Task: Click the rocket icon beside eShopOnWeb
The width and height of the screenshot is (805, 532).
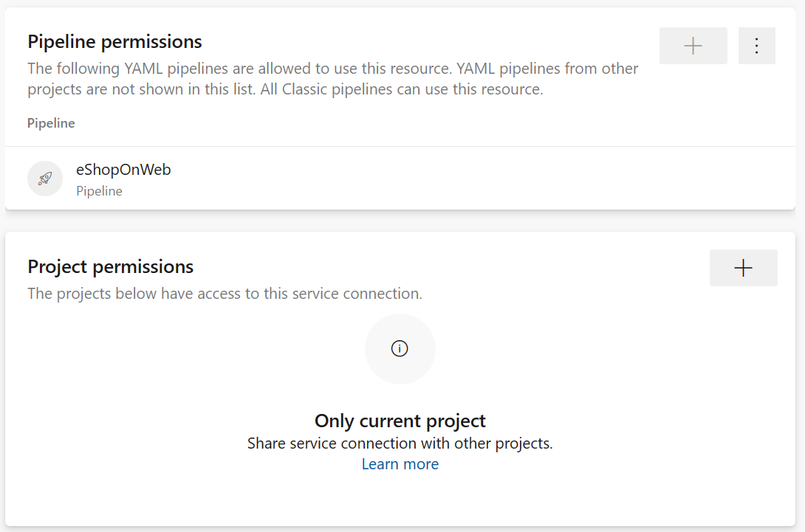Action: click(x=45, y=179)
